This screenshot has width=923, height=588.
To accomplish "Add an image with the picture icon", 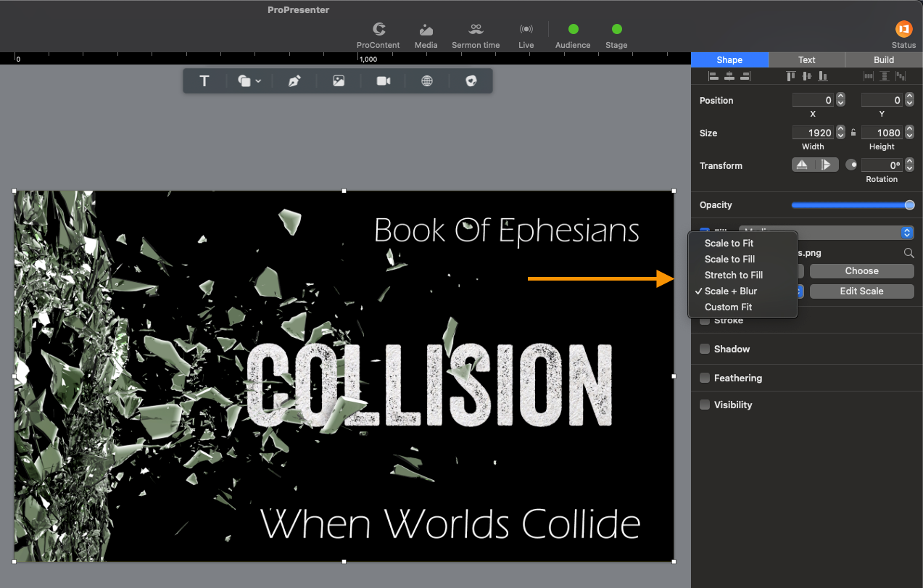I will [x=339, y=81].
